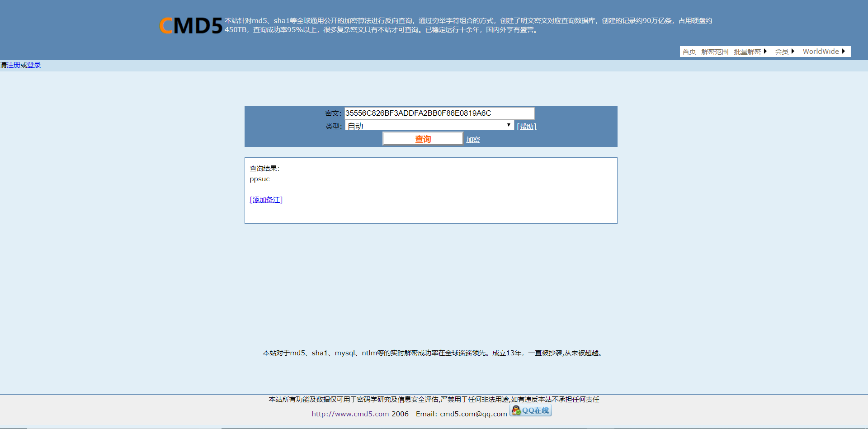
Task: Click the 注册 register link
Action: tap(14, 65)
